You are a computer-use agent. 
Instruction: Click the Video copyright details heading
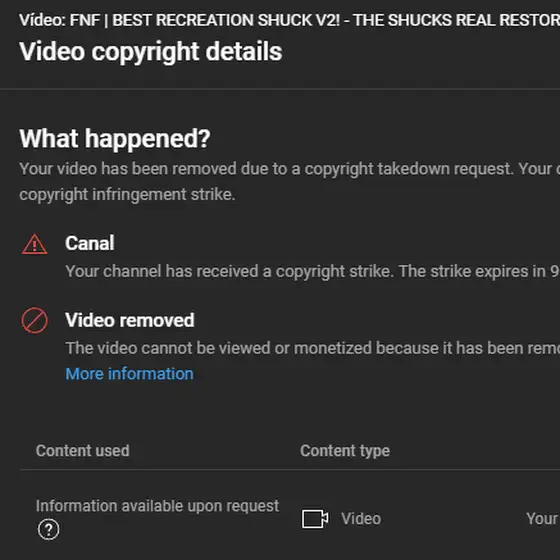pos(151,52)
